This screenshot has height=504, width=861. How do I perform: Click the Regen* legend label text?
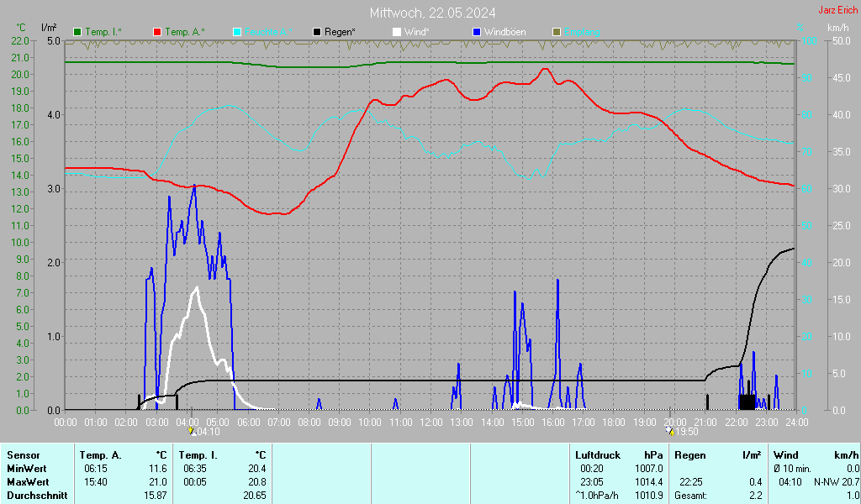340,32
